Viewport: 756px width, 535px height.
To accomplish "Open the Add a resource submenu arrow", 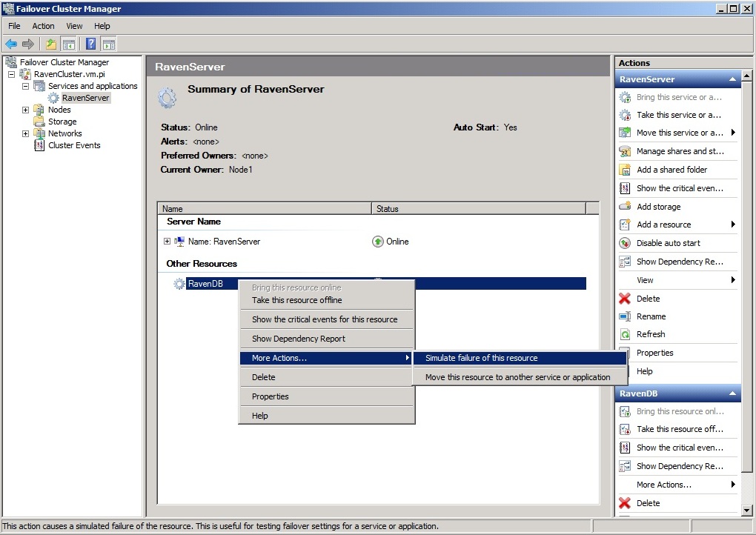I will tap(733, 224).
